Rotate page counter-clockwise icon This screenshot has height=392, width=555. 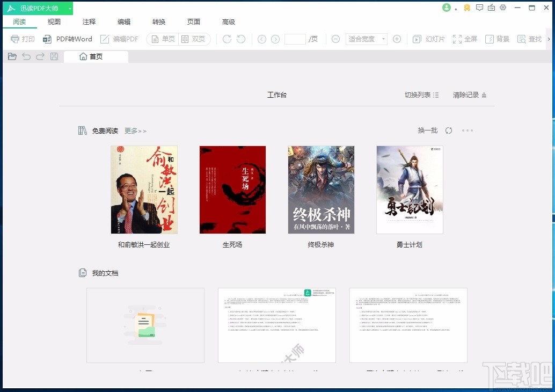click(x=241, y=39)
